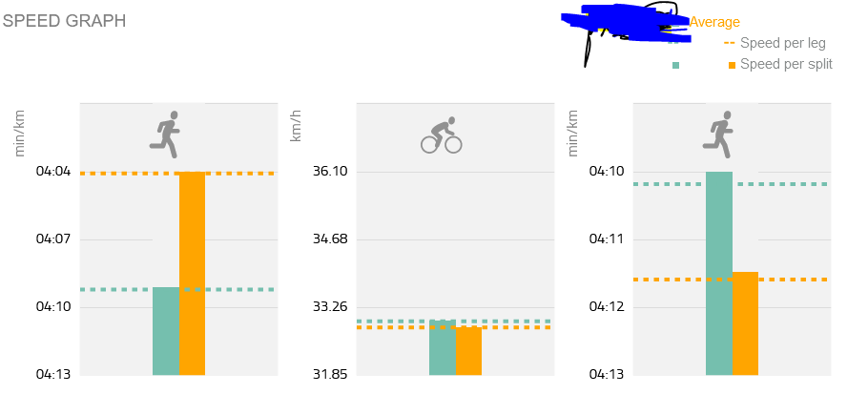Image resolution: width=868 pixels, height=415 pixels.
Task: Select the orange bar in the bike chart
Action: tap(468, 351)
